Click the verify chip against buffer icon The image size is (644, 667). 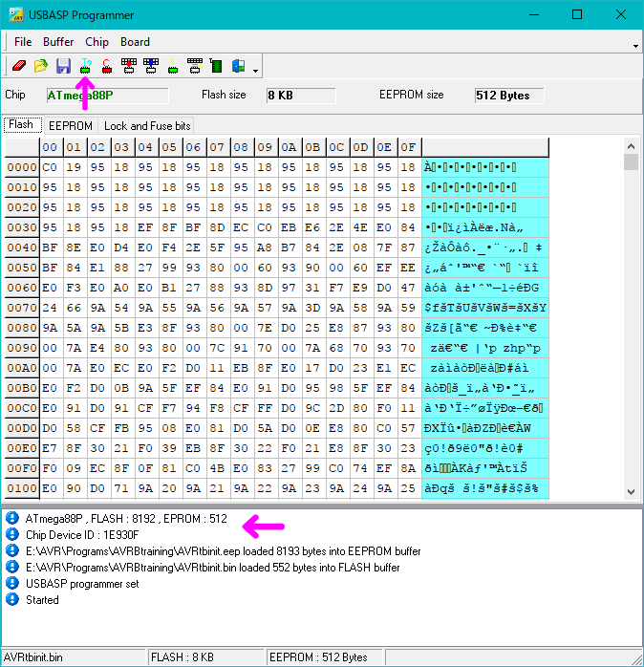[x=195, y=66]
